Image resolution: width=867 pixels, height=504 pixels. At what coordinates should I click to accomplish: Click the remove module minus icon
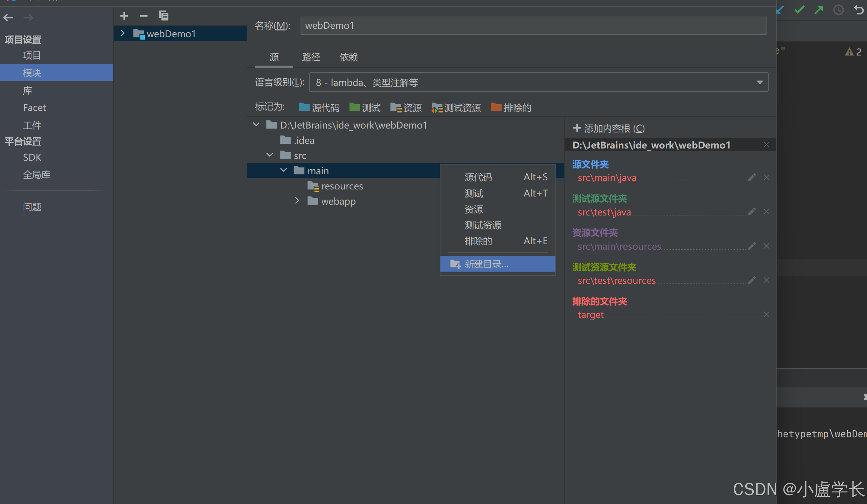144,16
